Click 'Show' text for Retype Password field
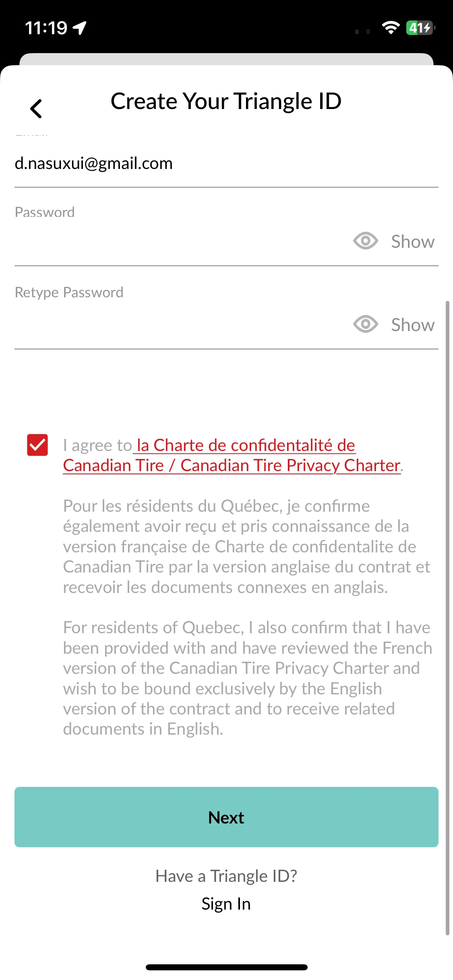The height and width of the screenshot is (980, 453). tap(413, 325)
